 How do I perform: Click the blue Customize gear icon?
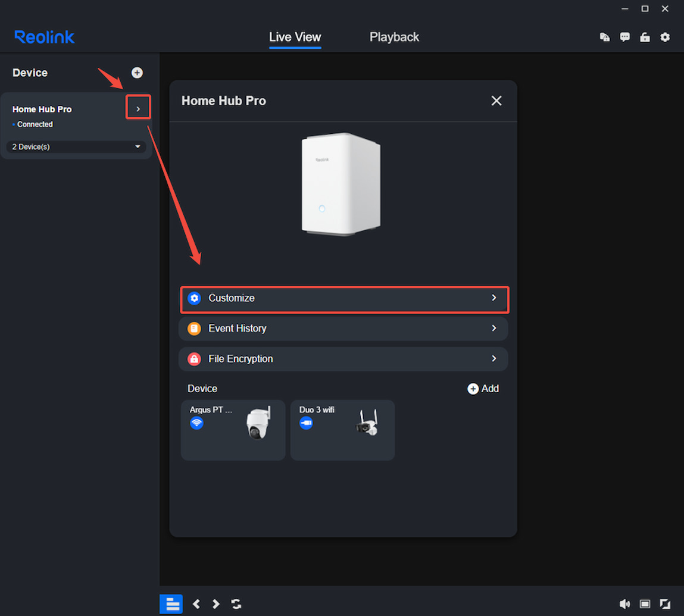pyautogui.click(x=194, y=298)
